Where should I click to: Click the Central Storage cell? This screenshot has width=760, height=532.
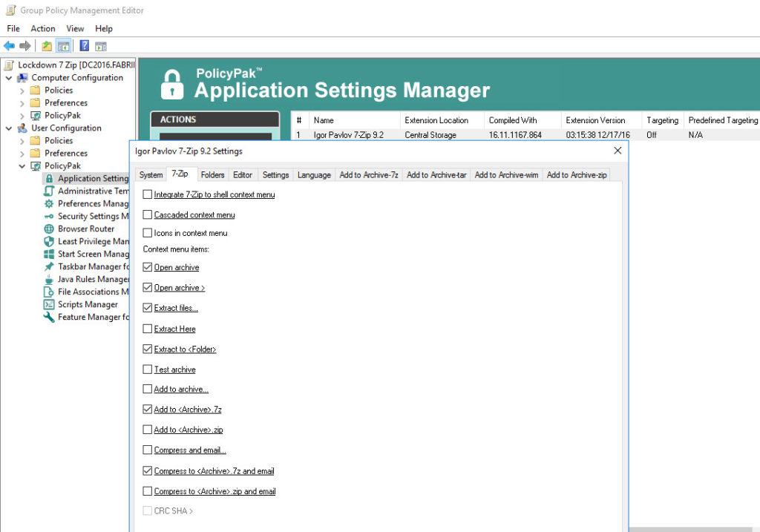(430, 135)
